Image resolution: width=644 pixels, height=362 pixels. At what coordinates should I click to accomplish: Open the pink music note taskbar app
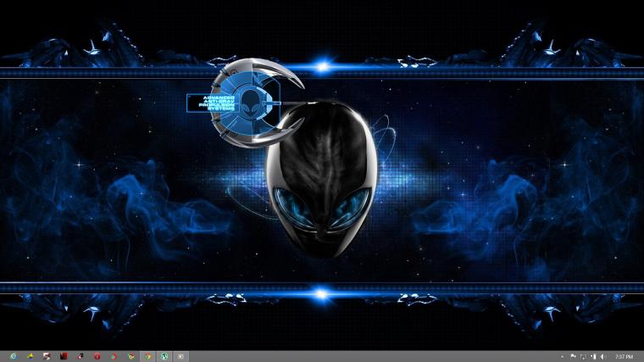pos(80,356)
